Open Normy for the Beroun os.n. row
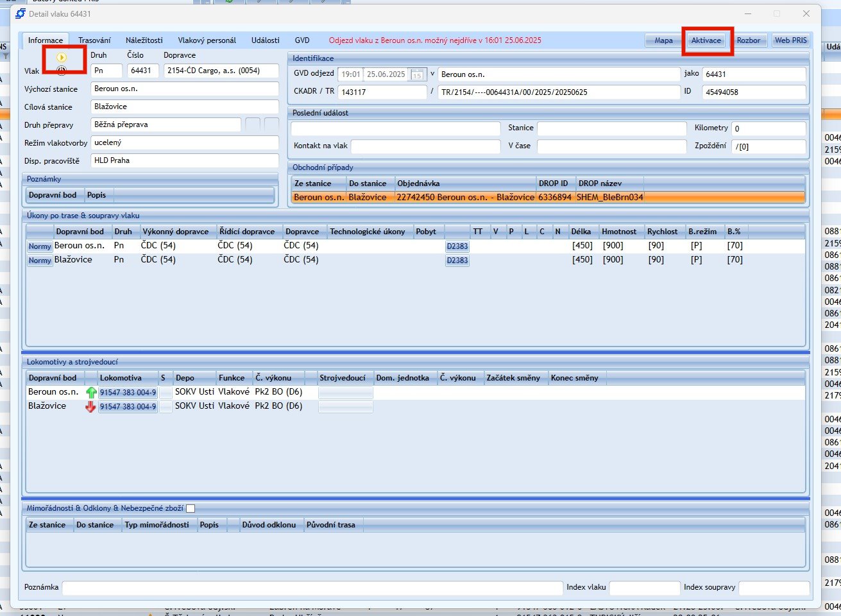Screen dimensions: 841x616 point(39,246)
